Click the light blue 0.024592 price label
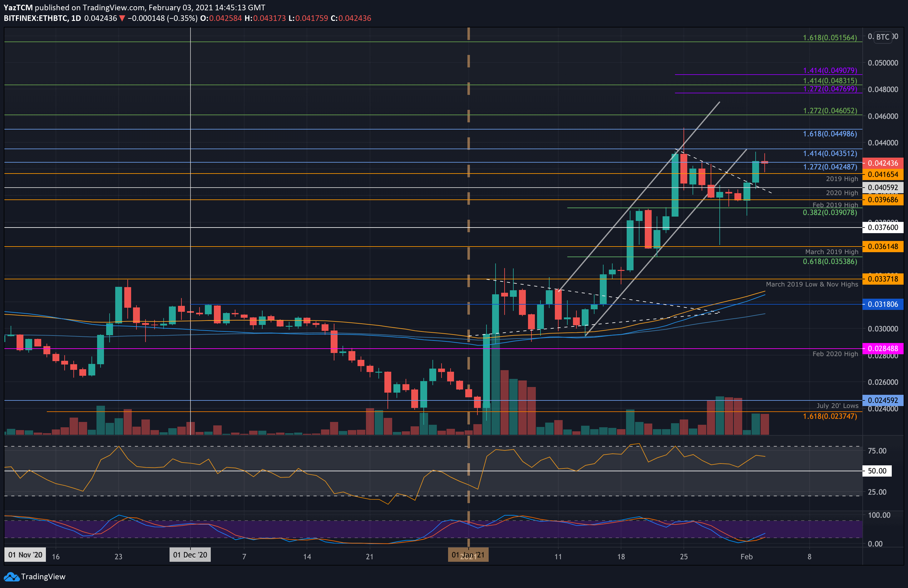This screenshot has width=908, height=588. [x=883, y=400]
